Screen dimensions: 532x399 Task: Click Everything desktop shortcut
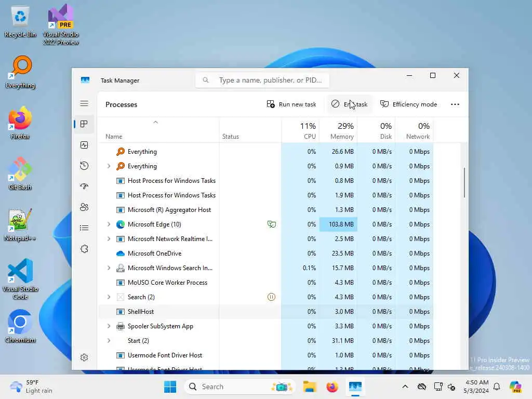click(20, 73)
